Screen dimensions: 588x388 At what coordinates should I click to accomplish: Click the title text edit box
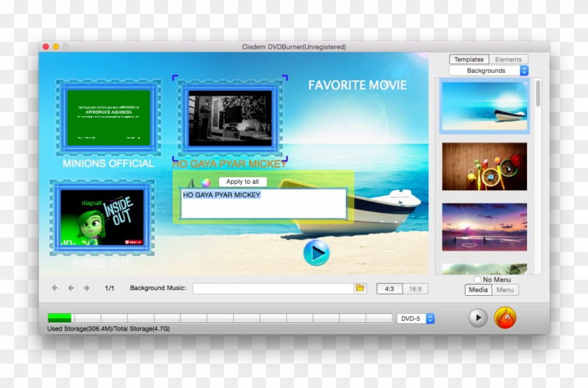(x=264, y=203)
